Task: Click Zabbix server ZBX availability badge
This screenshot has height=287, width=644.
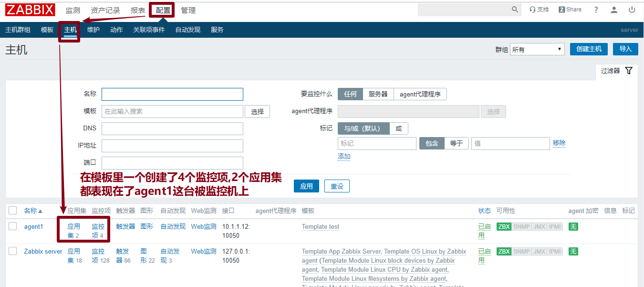Action: coord(504,251)
